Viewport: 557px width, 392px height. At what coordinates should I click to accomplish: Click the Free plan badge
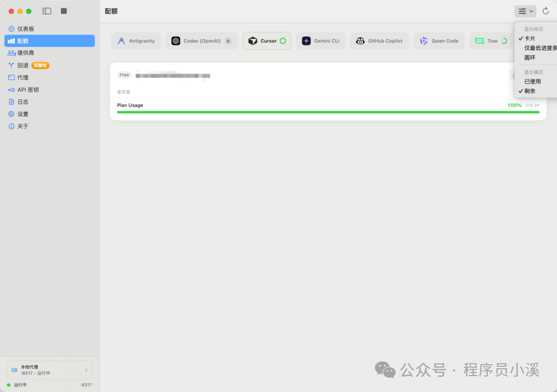(124, 75)
